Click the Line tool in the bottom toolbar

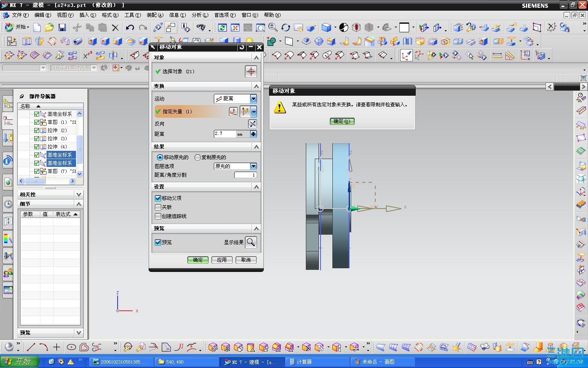pyautogui.click(x=31, y=347)
